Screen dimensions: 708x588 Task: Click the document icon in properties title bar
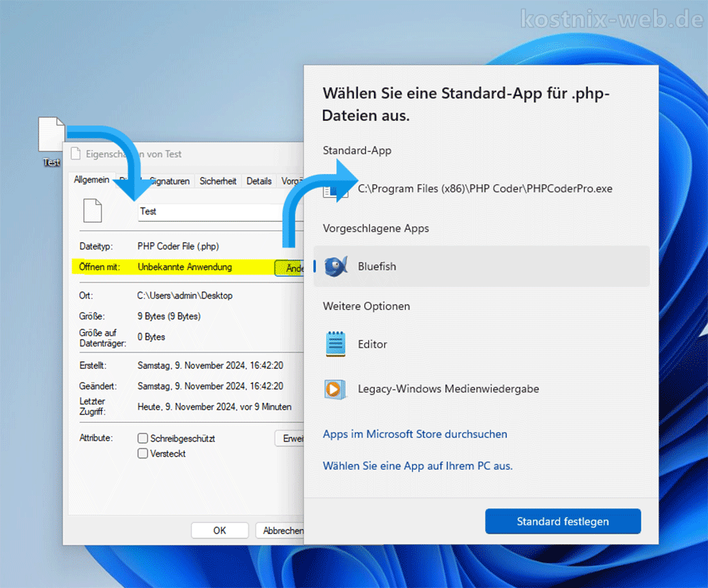[x=75, y=154]
